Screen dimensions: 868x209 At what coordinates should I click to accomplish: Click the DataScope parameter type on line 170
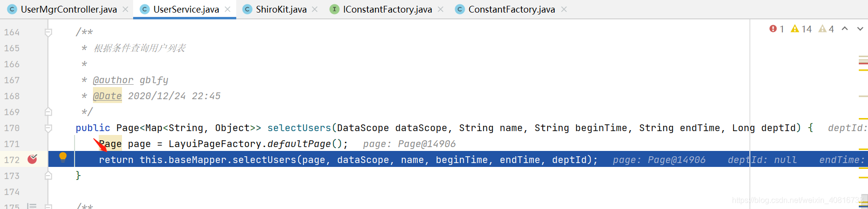363,128
